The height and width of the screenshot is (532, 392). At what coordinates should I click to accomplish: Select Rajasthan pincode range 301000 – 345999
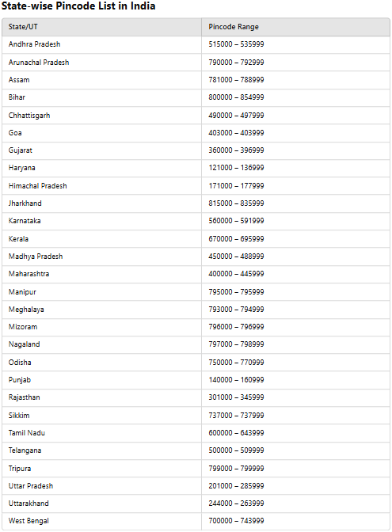pyautogui.click(x=236, y=397)
